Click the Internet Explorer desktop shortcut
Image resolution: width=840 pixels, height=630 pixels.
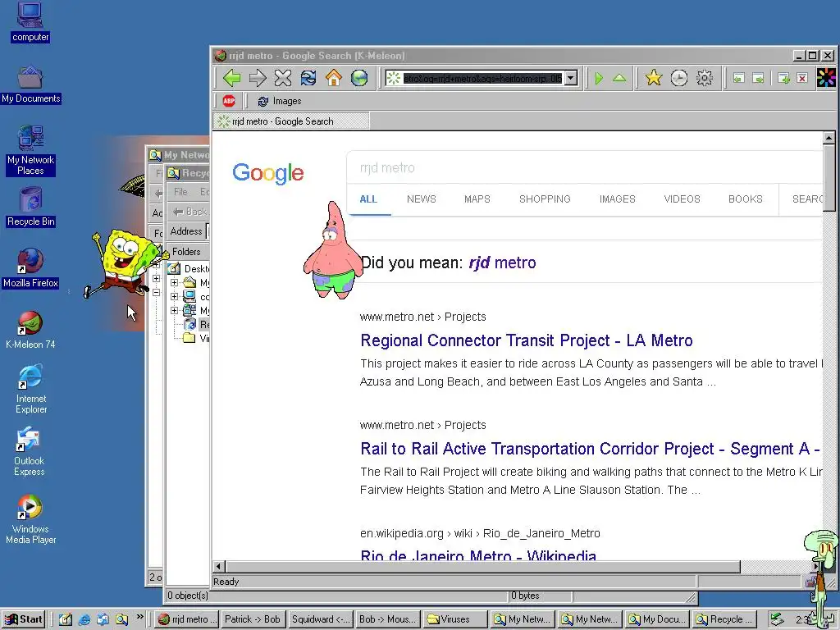coord(30,389)
